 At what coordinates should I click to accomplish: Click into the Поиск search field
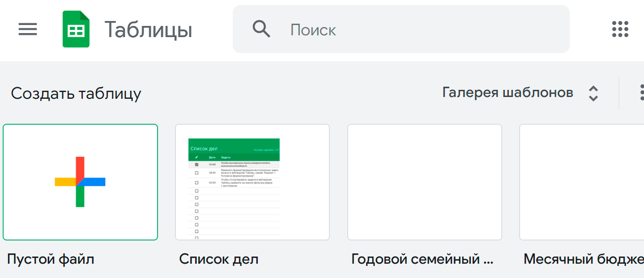[x=401, y=29]
